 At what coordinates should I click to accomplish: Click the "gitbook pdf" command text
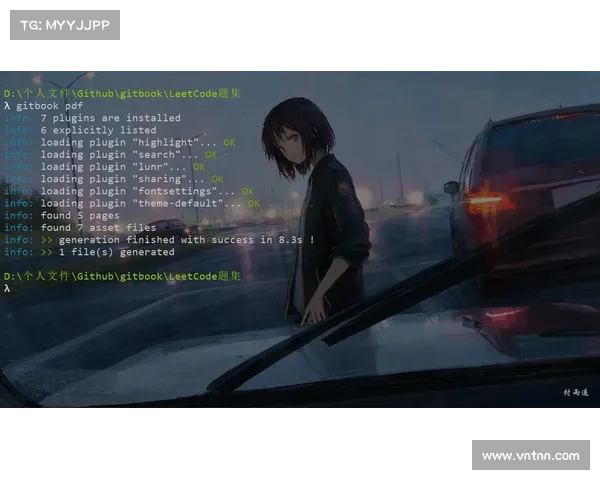click(x=49, y=105)
